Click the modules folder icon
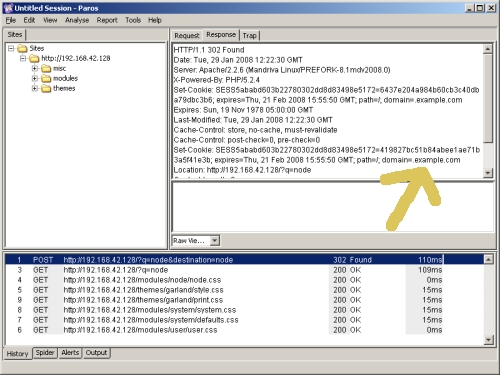The image size is (500, 375). 46,79
